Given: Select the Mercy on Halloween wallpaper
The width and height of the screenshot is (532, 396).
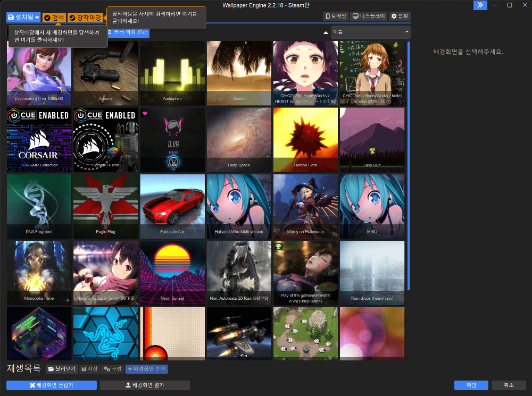Looking at the screenshot, I should [x=305, y=206].
